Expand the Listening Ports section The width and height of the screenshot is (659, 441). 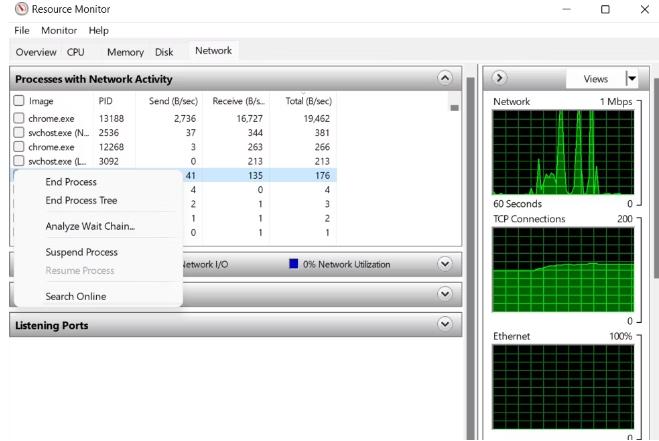pyautogui.click(x=445, y=325)
